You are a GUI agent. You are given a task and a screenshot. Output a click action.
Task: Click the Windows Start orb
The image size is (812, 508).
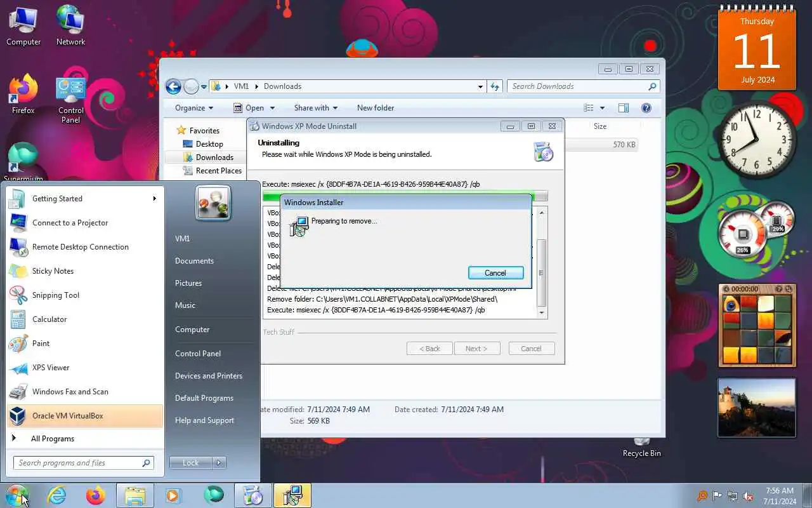click(16, 495)
